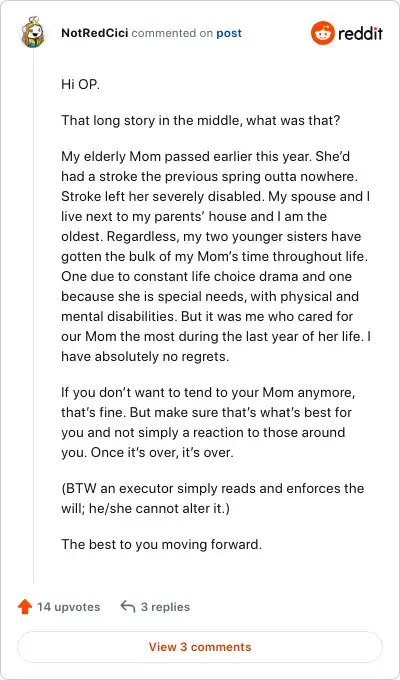
Task: Click the "(BTW an executor simply reads" line
Action: tap(213, 489)
